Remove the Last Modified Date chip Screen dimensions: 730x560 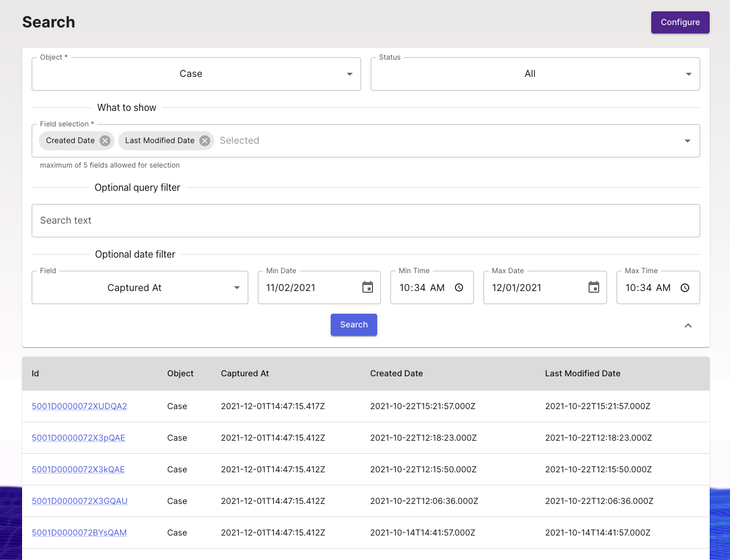click(x=205, y=141)
